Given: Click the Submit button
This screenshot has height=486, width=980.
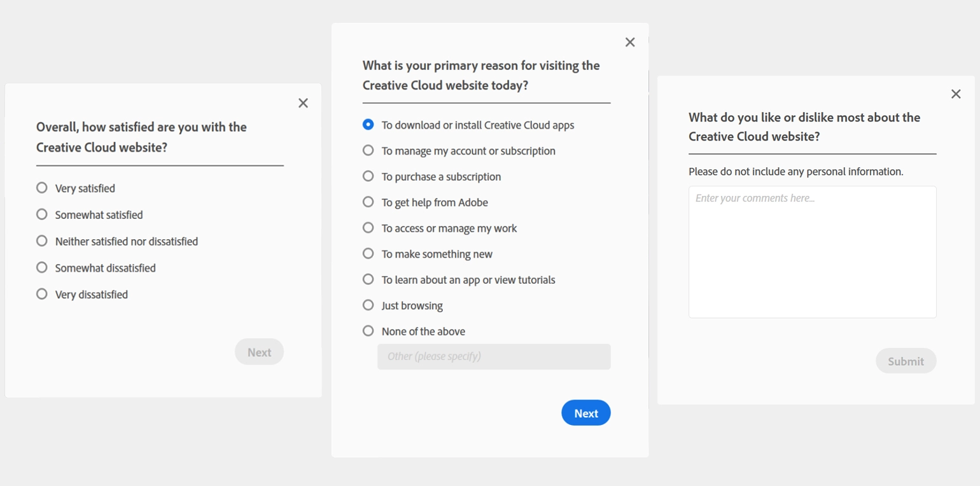Looking at the screenshot, I should click(906, 361).
